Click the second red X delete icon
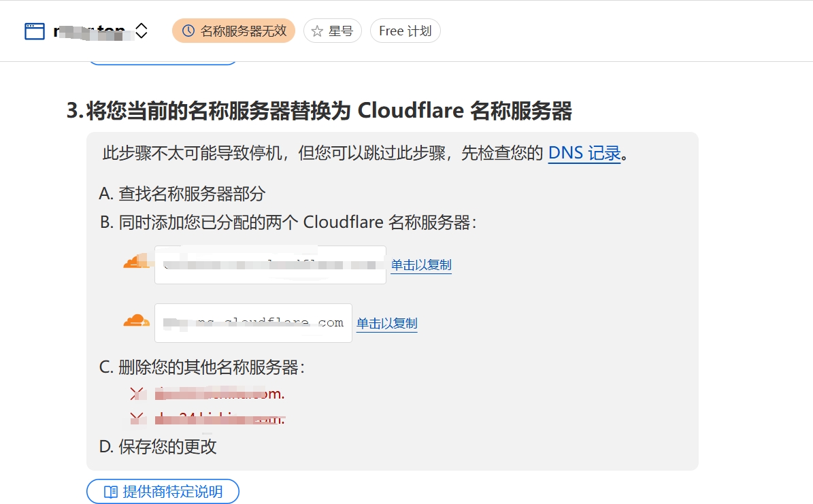 [137, 418]
